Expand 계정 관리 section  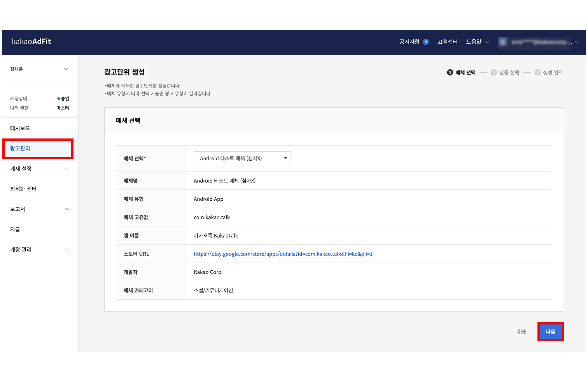click(39, 249)
